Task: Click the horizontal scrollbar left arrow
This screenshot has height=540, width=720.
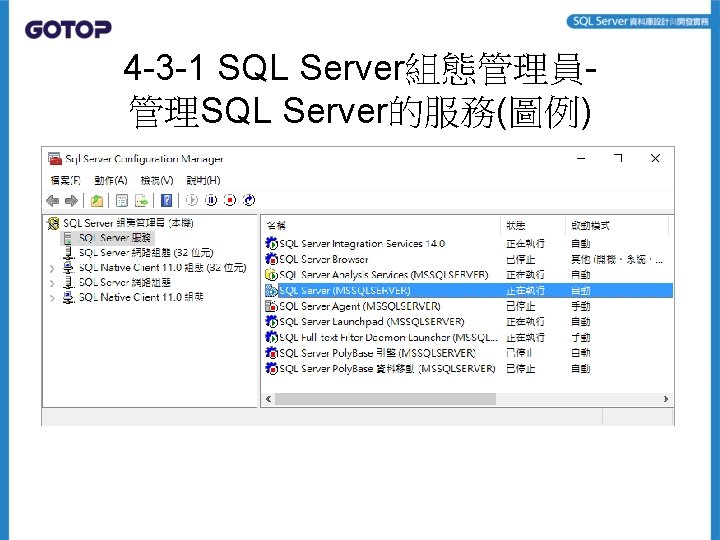Action: (x=269, y=399)
